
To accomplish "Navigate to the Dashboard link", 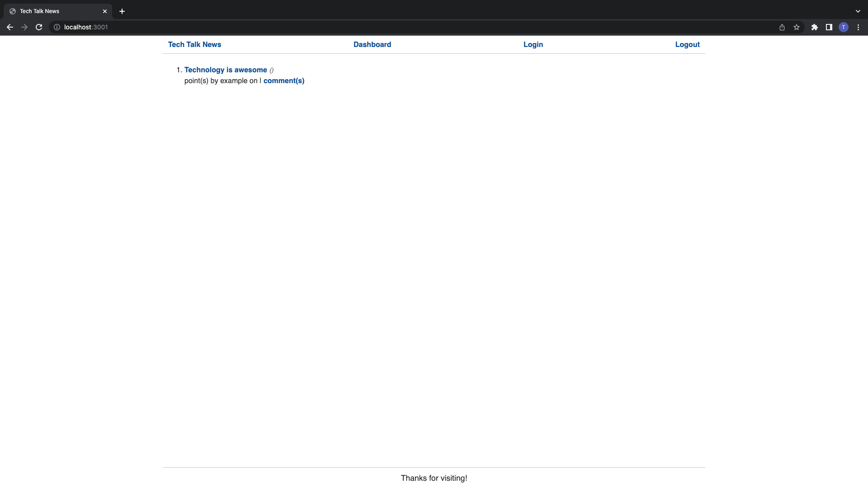I will 372,44.
